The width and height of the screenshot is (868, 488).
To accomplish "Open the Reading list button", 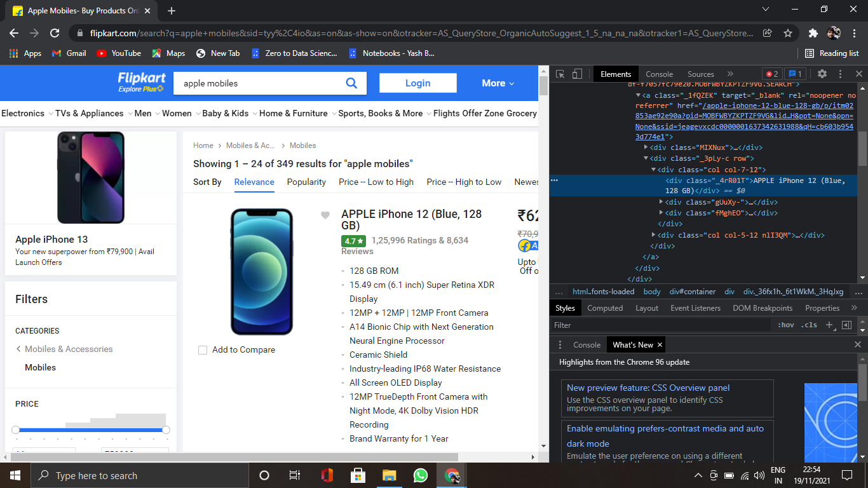I will pos(832,53).
